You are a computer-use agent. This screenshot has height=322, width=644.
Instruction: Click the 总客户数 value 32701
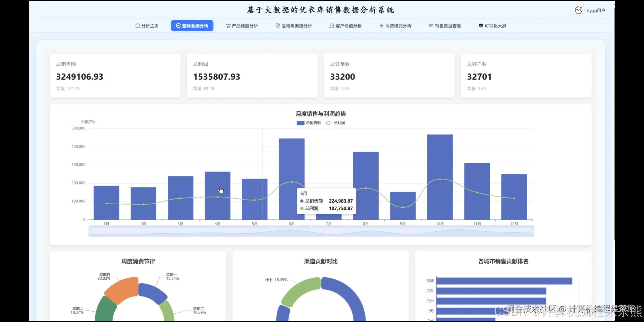click(x=479, y=77)
